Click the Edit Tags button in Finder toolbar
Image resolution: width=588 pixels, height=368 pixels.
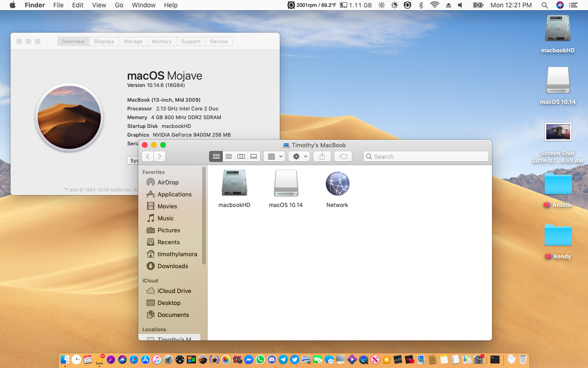point(343,156)
